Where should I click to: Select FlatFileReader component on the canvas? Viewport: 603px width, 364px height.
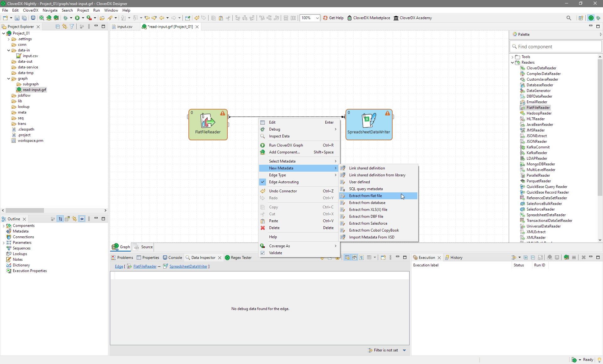[208, 124]
